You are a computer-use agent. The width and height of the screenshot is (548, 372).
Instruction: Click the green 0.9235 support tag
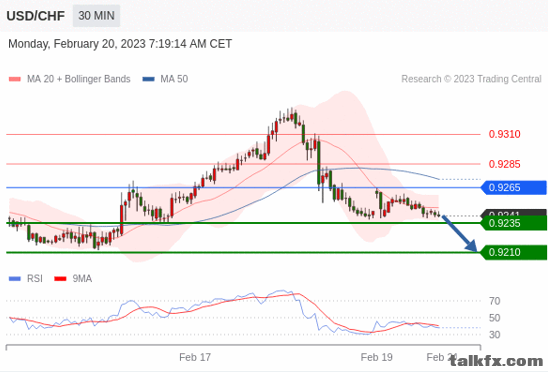coord(514,223)
